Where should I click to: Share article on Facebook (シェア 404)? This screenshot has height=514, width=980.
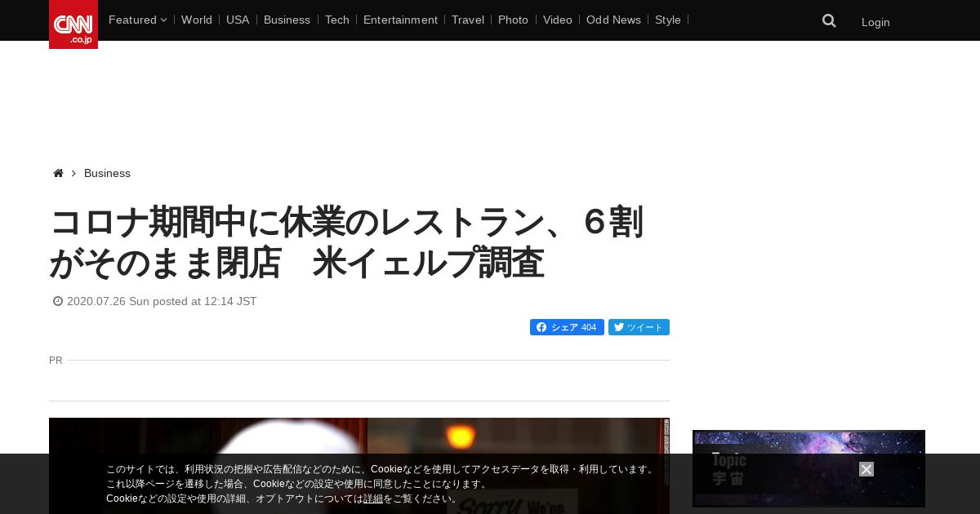point(567,327)
